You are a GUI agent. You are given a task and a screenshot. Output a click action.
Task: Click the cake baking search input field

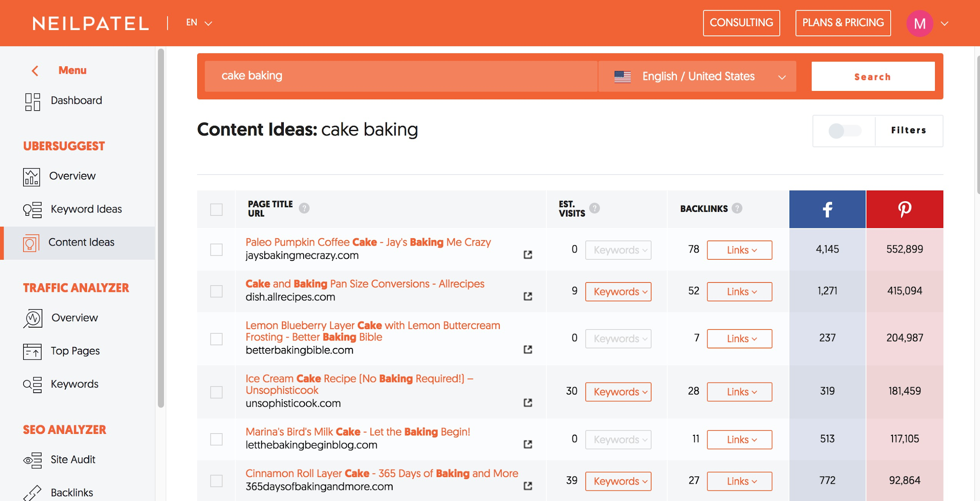[401, 77]
